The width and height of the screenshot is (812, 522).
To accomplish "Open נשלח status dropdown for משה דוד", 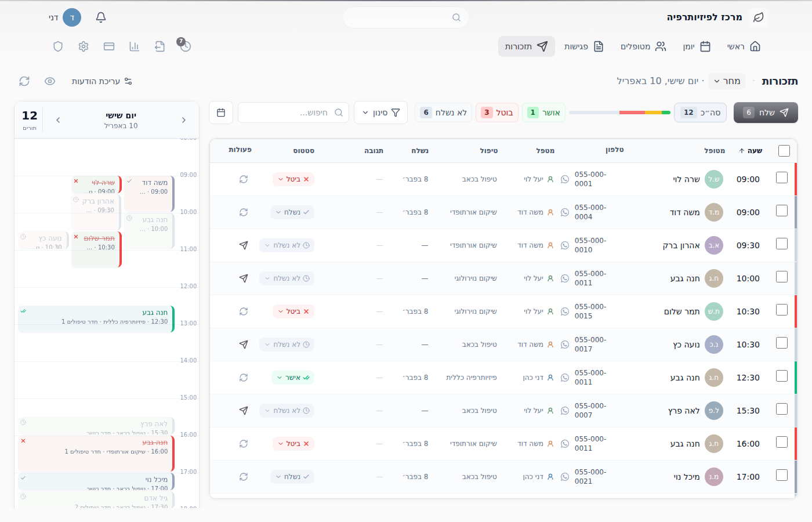I will coord(292,212).
